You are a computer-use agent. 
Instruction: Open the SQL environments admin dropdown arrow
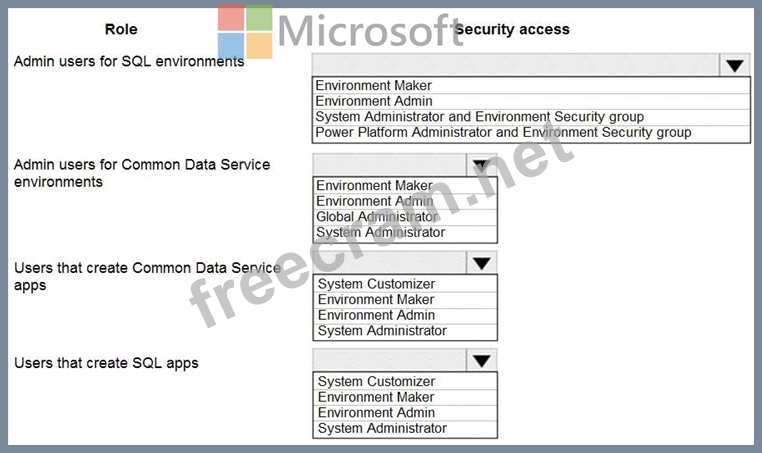(735, 66)
